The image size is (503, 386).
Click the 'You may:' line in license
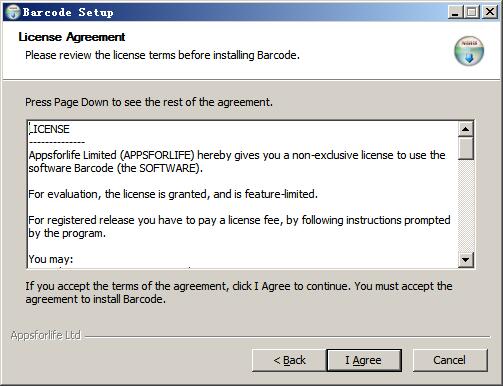click(x=51, y=259)
